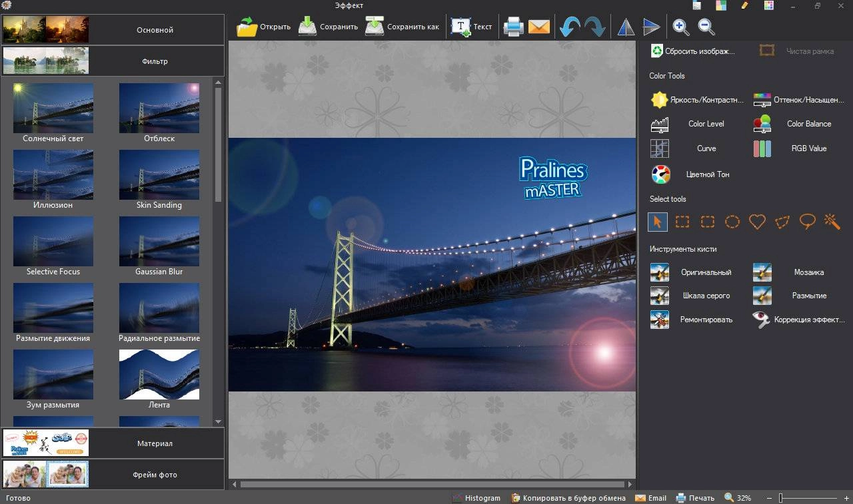The width and height of the screenshot is (853, 504).
Task: Flip image vertically icon
Action: click(651, 27)
